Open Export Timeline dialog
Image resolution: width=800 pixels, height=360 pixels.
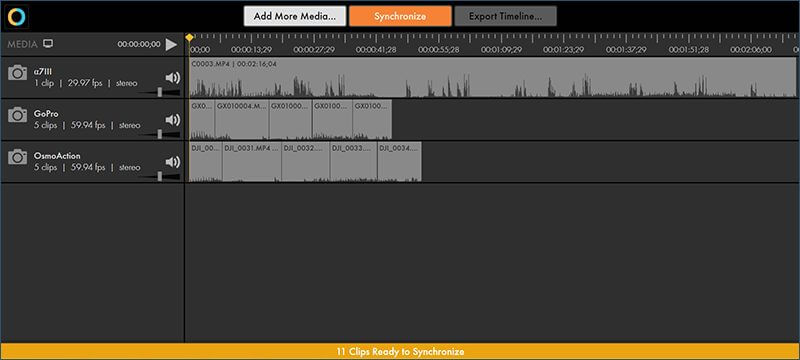coord(506,16)
